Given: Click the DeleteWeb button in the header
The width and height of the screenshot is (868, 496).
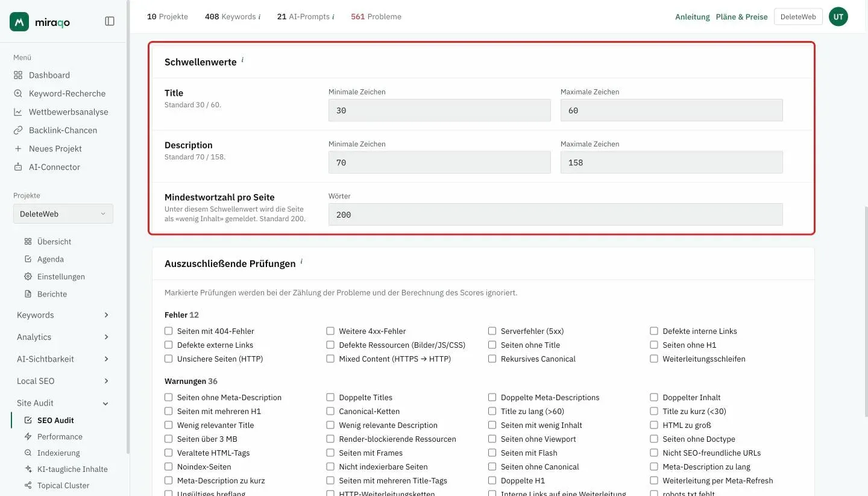Looking at the screenshot, I should coord(798,17).
